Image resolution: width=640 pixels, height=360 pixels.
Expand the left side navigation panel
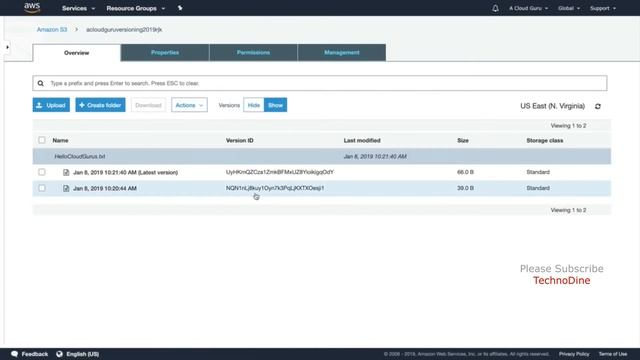point(7,47)
